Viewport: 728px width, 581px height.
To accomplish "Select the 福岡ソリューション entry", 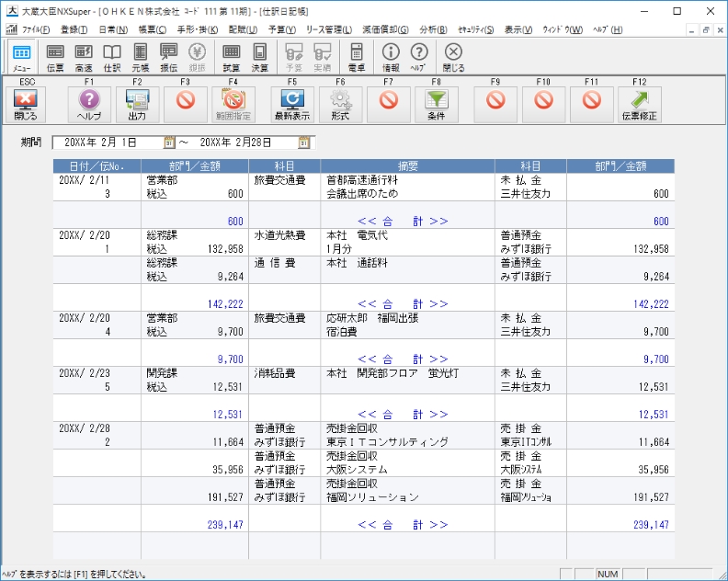I will coord(372,497).
